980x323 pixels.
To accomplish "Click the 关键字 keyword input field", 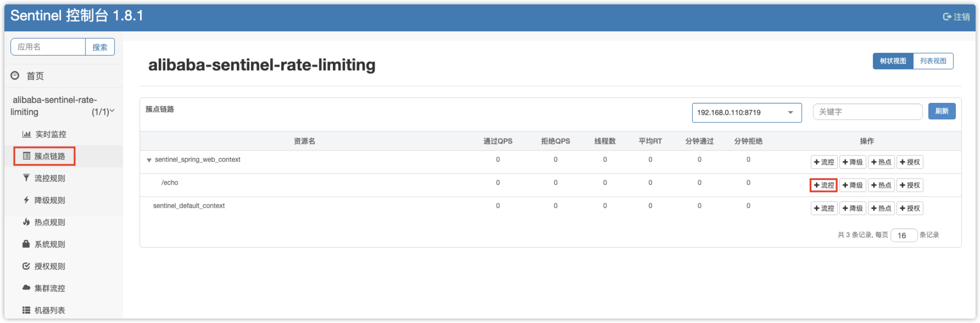I will 867,112.
